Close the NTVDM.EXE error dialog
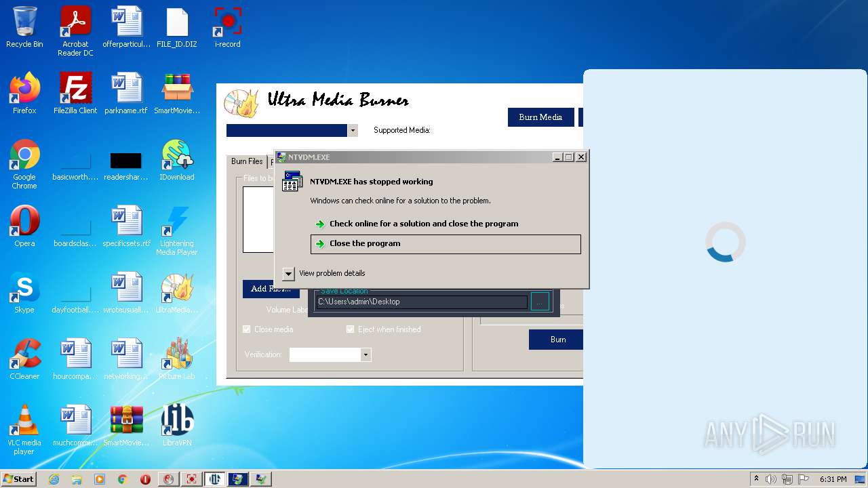Viewport: 868px width, 488px height. (x=581, y=157)
